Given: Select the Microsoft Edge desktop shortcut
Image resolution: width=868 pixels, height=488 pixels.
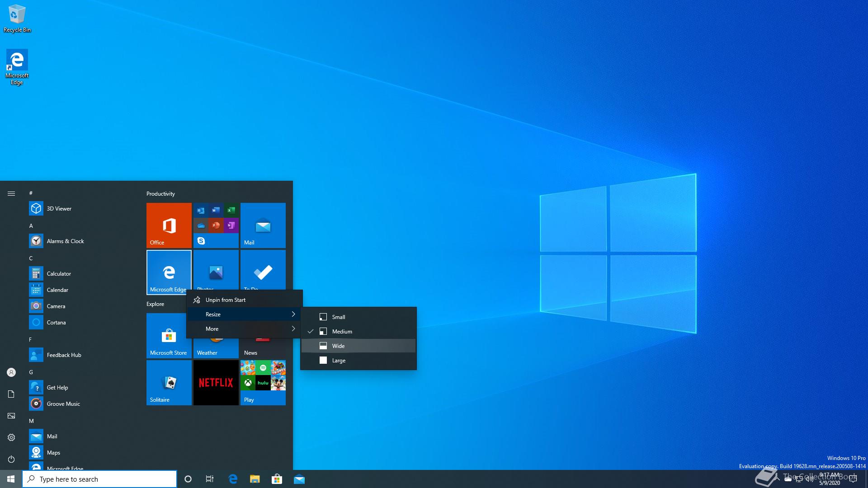Looking at the screenshot, I should (17, 67).
